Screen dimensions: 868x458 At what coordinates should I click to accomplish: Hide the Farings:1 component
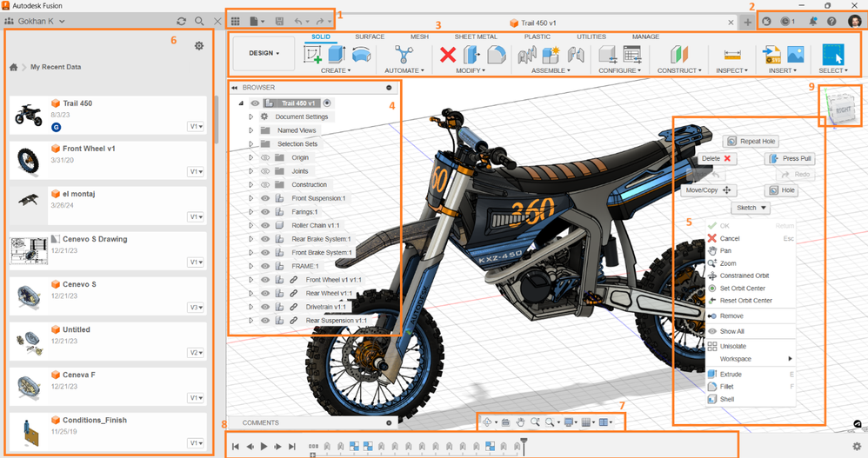(x=265, y=212)
